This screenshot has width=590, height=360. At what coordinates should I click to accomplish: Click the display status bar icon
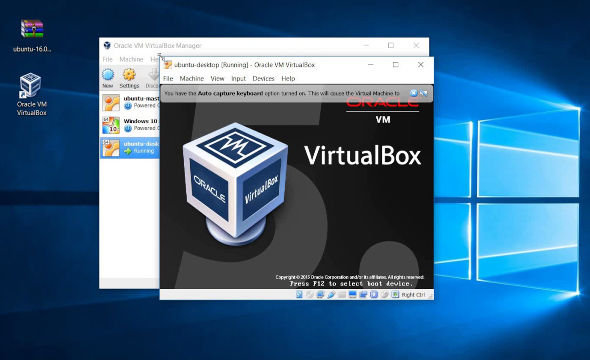pos(353,295)
